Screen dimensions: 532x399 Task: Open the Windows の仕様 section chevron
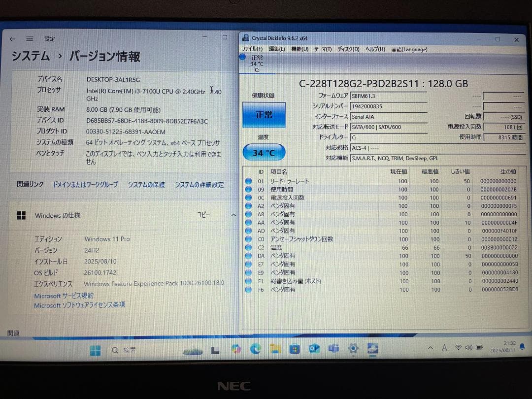pos(233,215)
